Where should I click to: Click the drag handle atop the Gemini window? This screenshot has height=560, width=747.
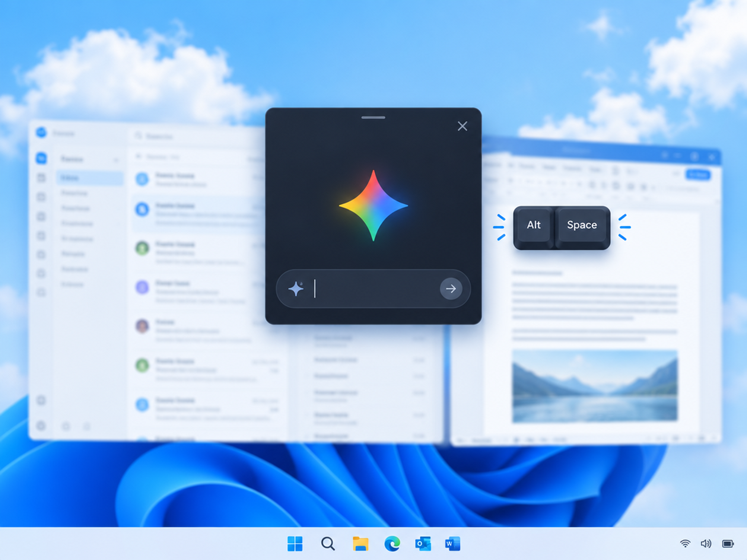(373, 117)
